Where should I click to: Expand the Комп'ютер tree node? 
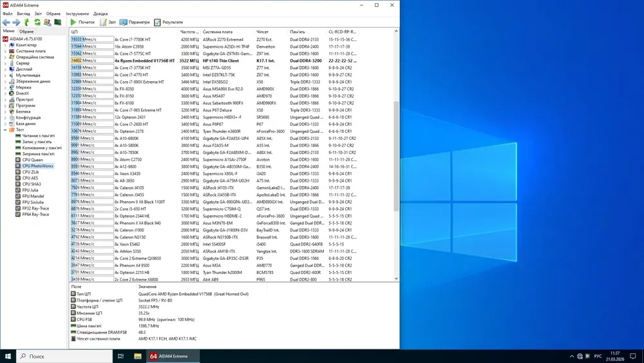pos(5,45)
